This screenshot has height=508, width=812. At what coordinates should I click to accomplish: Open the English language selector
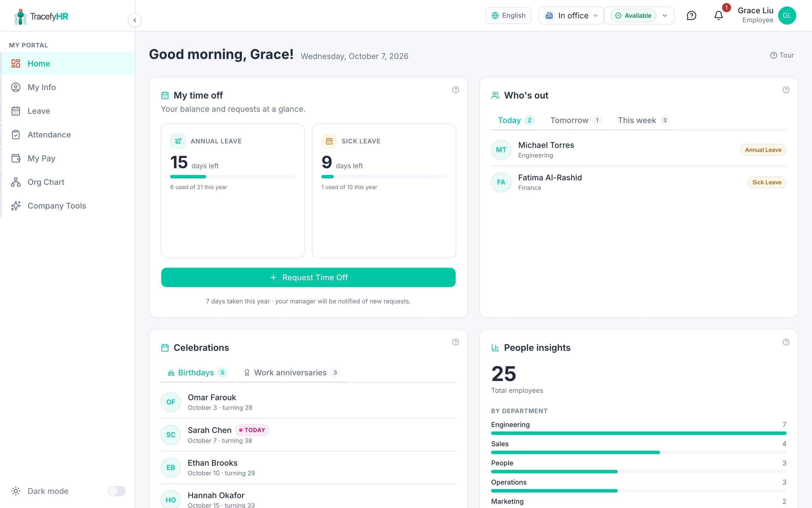click(508, 16)
